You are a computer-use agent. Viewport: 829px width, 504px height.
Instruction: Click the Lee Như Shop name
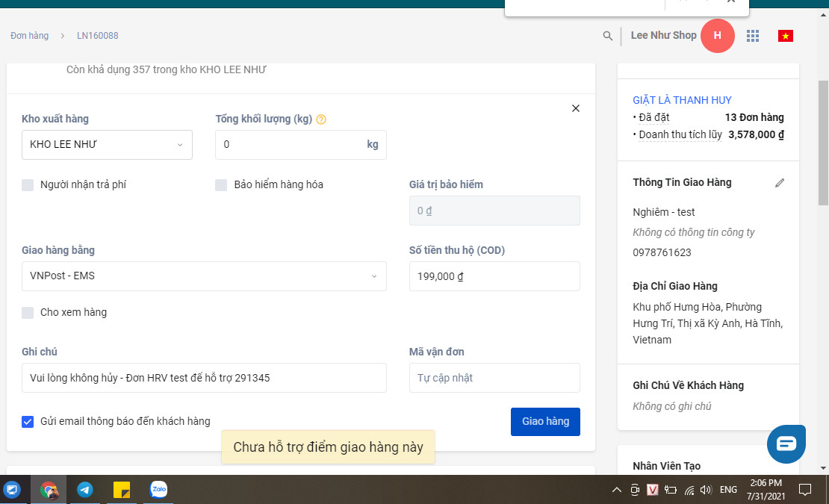[x=663, y=35]
